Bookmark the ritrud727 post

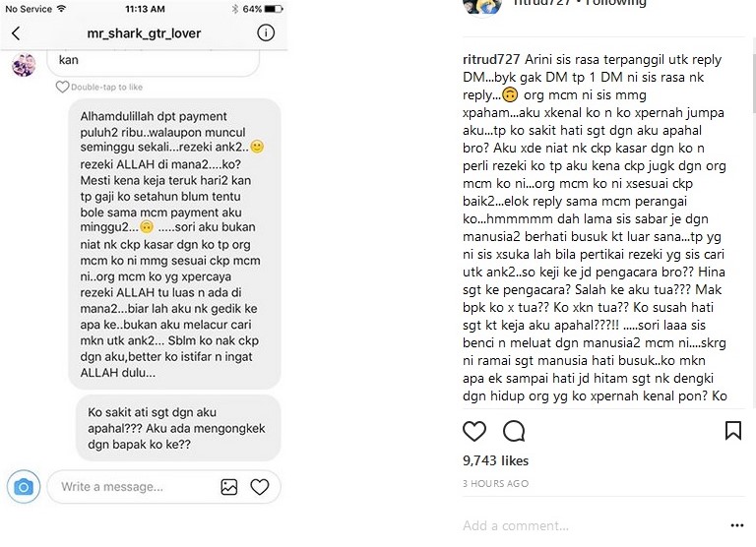(x=732, y=430)
